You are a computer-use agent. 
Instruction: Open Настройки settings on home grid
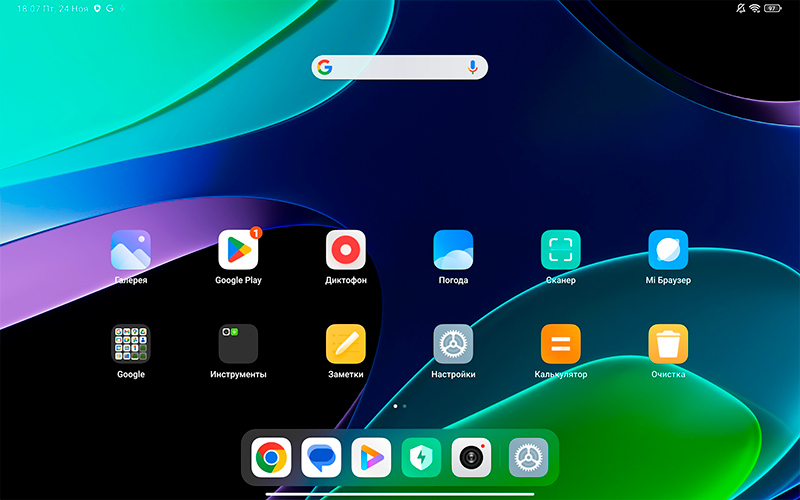tap(453, 344)
